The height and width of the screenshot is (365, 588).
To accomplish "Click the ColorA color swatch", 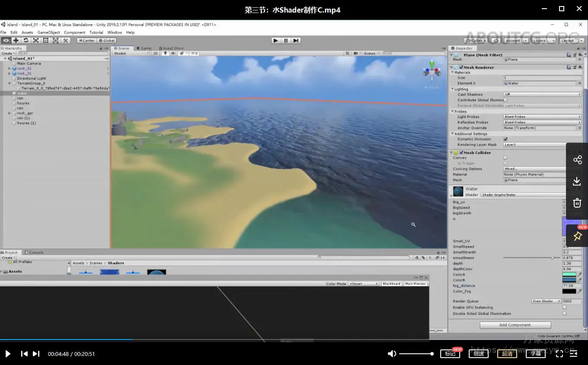I will click(x=569, y=275).
